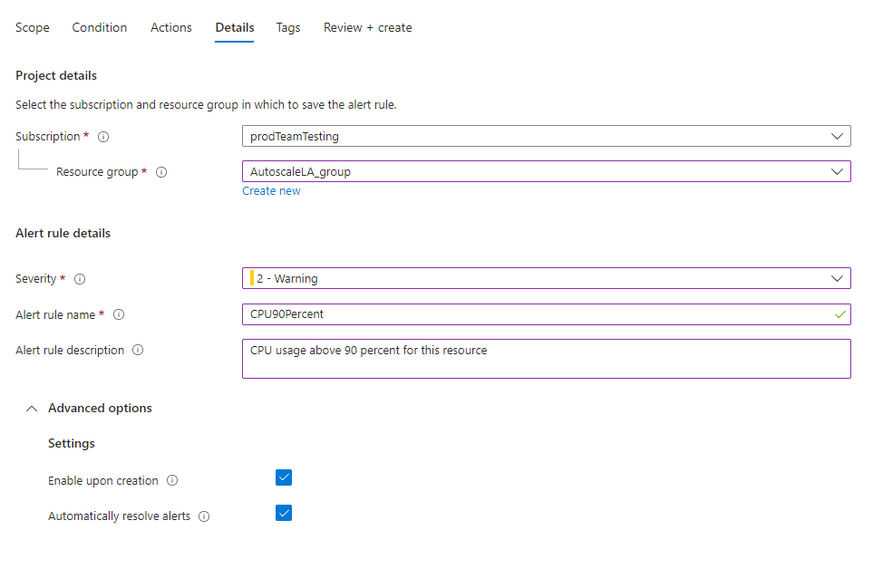Open the Review + create tab
Screen dimensions: 883x588
pyautogui.click(x=367, y=28)
